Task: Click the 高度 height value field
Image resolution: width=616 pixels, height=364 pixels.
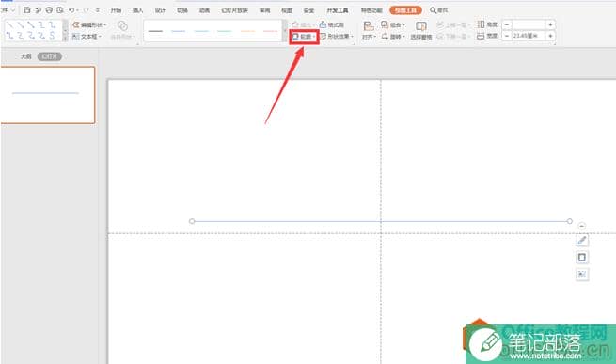Action: coord(529,24)
